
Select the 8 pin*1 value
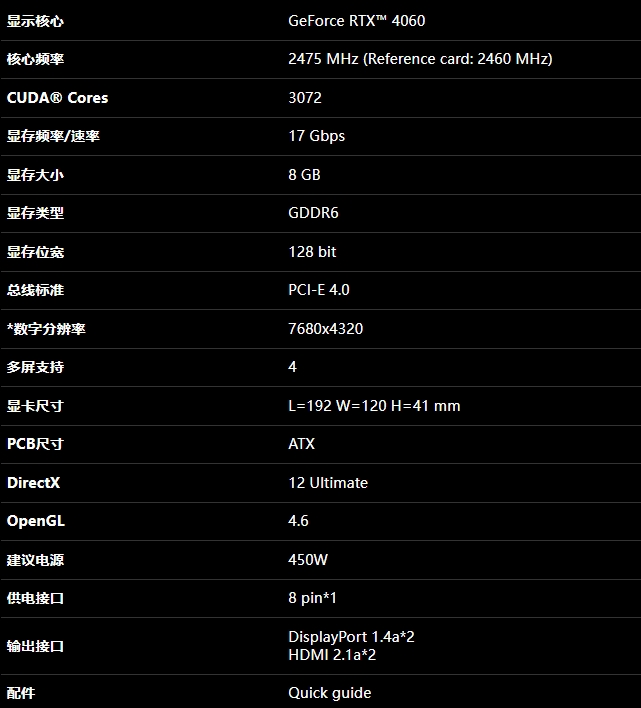pyautogui.click(x=312, y=598)
